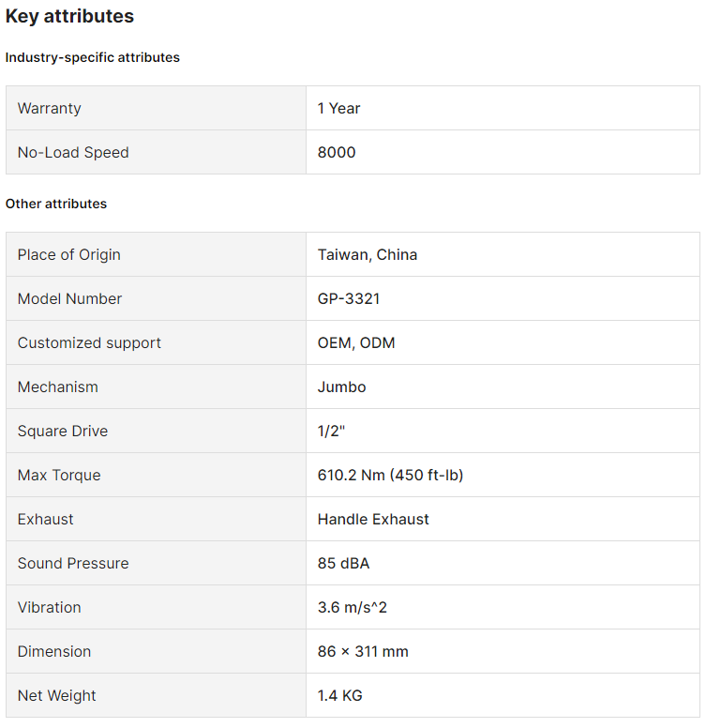Viewport: 706px width, 728px height.
Task: Click the 86 × 311 mm dimension value
Action: (x=363, y=651)
